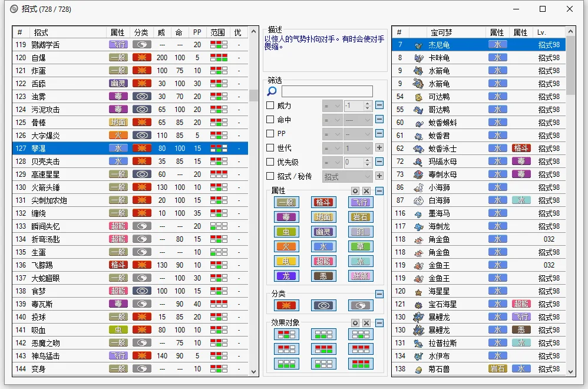Select the special category filter icon (blue rings)
Image resolution: width=588 pixels, height=389 pixels.
click(323, 305)
